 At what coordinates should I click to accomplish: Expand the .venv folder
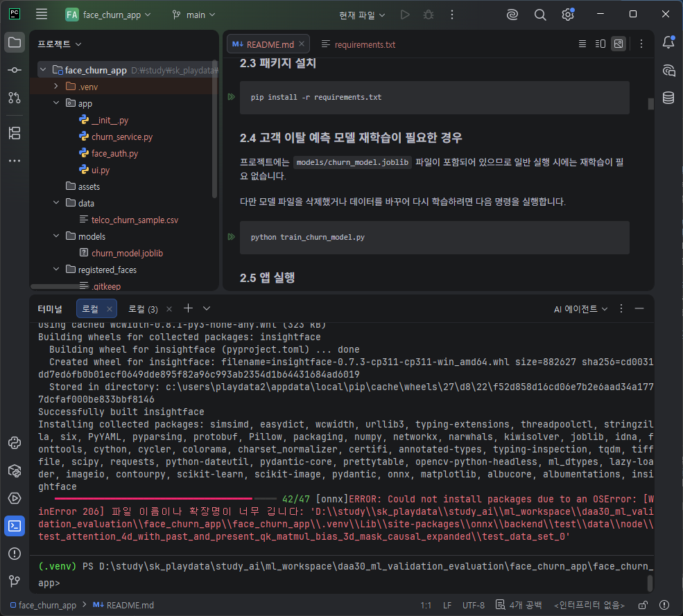tap(55, 86)
